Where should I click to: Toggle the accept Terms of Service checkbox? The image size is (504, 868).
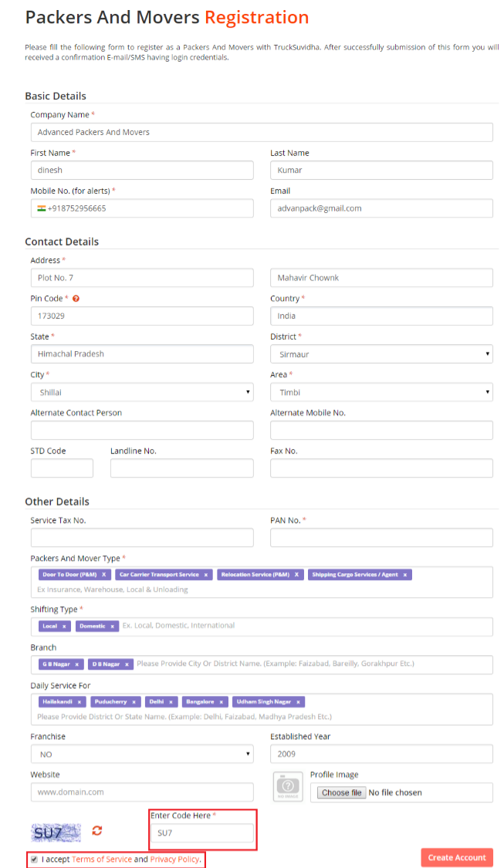pos(32,859)
